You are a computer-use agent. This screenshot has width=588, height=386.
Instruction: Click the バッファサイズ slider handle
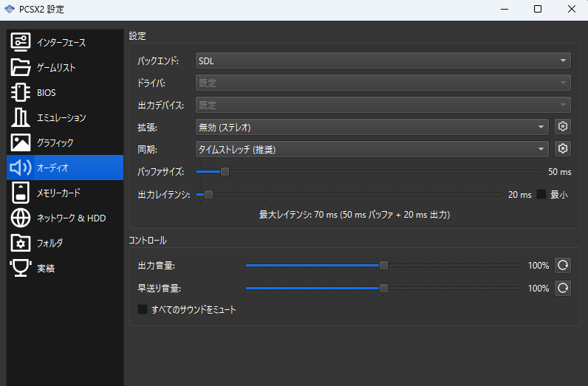pos(225,172)
